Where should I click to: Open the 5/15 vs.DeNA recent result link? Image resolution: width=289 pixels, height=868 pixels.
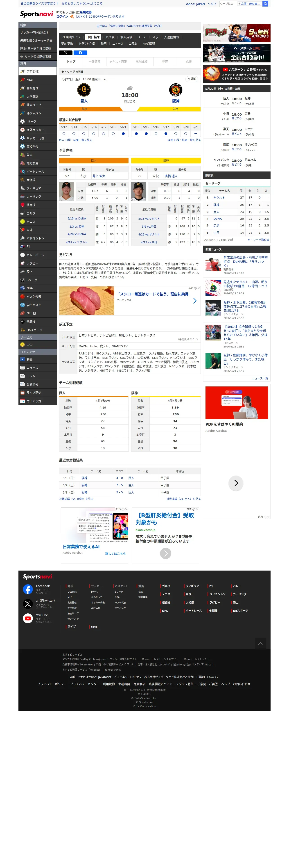[x=77, y=219]
